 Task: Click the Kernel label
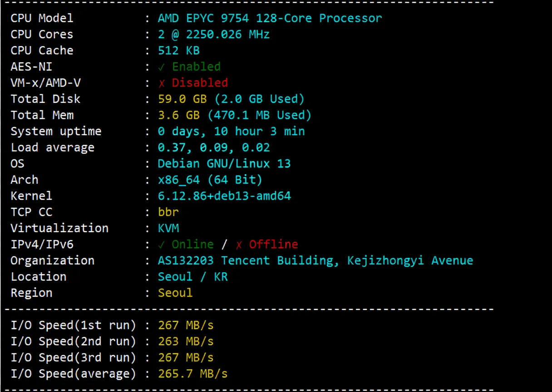31,196
